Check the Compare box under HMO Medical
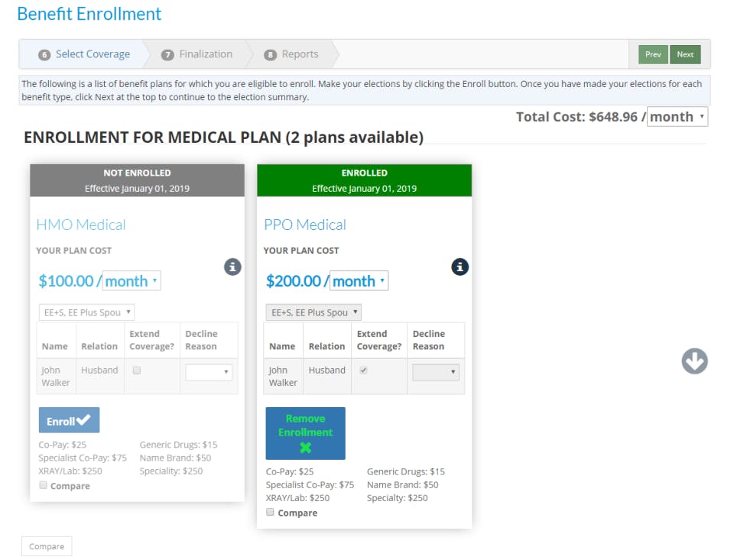The width and height of the screenshot is (734, 560). [44, 485]
